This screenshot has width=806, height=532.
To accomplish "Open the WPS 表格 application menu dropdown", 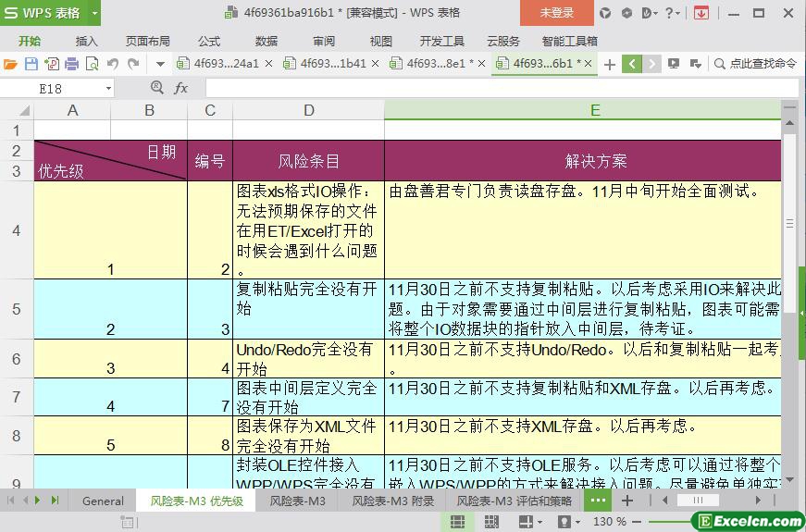I will pyautogui.click(x=94, y=13).
